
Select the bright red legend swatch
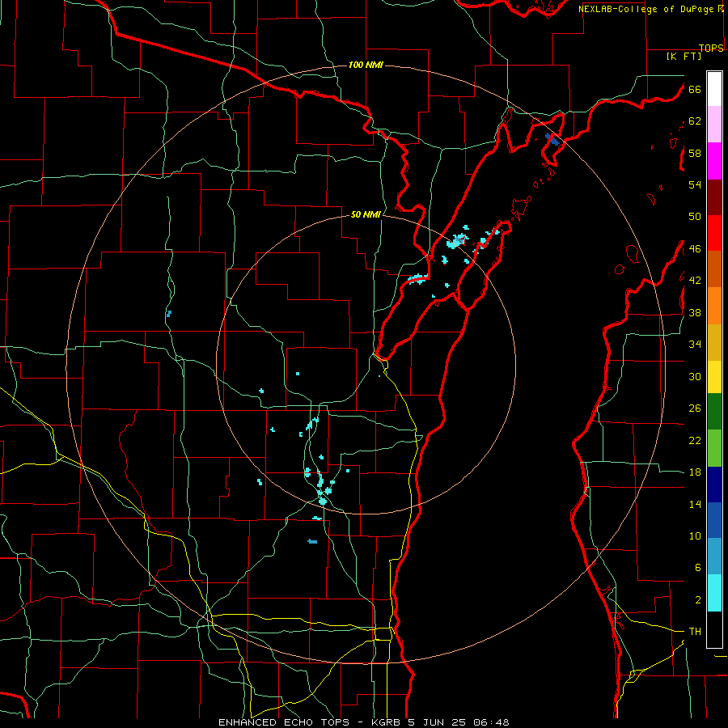click(714, 232)
